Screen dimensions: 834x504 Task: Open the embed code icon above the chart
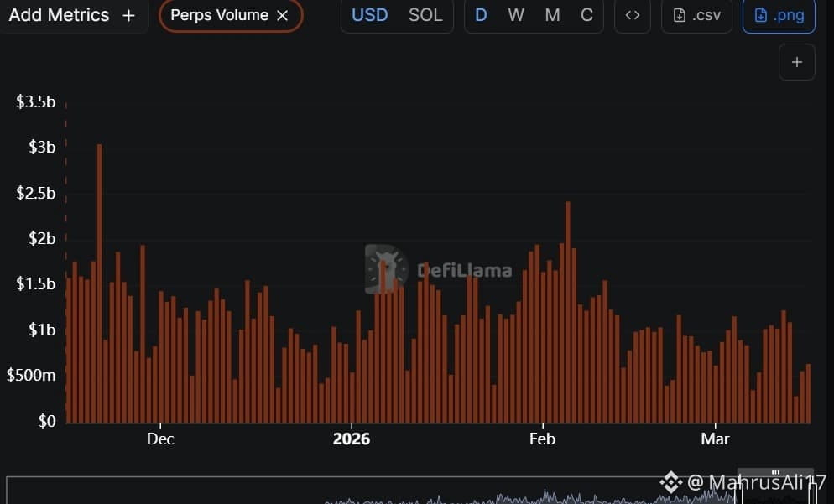coord(633,14)
